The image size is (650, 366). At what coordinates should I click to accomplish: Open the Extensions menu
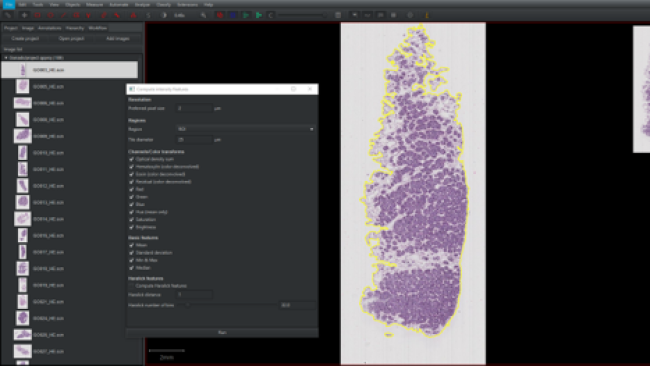pos(187,5)
